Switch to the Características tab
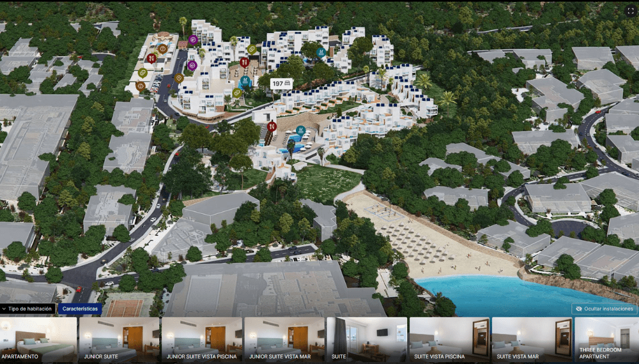Screen dimensions: 639x364 click(x=80, y=309)
